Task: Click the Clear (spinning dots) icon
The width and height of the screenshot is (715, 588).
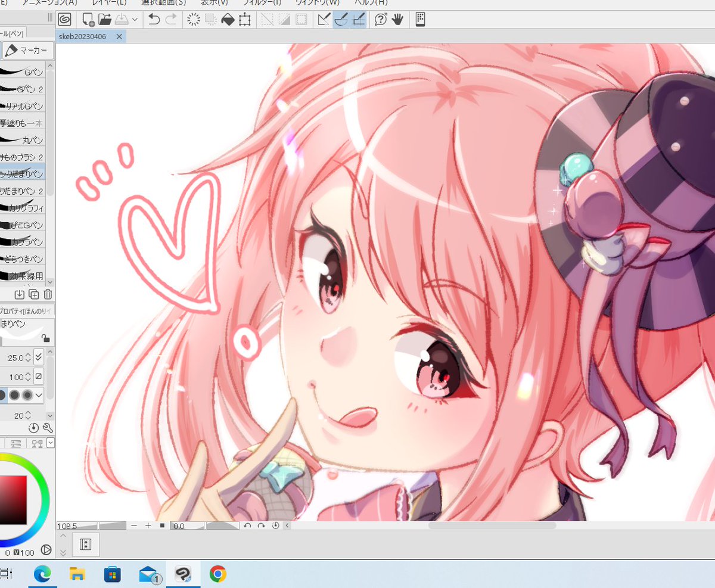Action: click(194, 20)
